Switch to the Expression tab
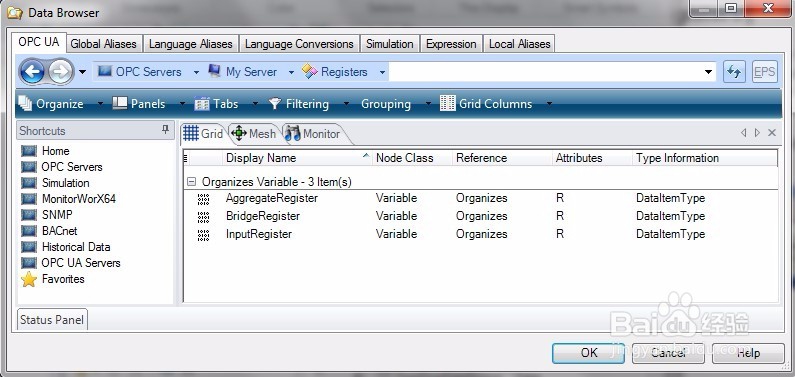The image size is (795, 377). coord(451,44)
